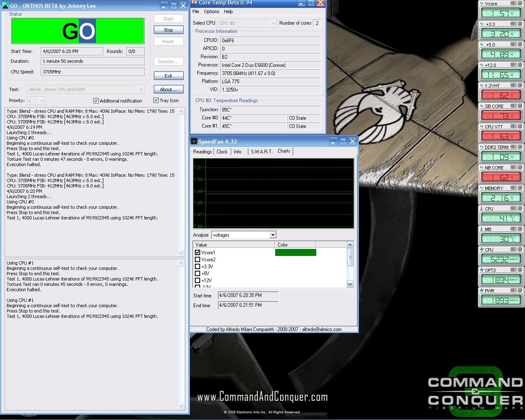525x420 pixels.
Task: Click the About... button
Action: click(169, 89)
